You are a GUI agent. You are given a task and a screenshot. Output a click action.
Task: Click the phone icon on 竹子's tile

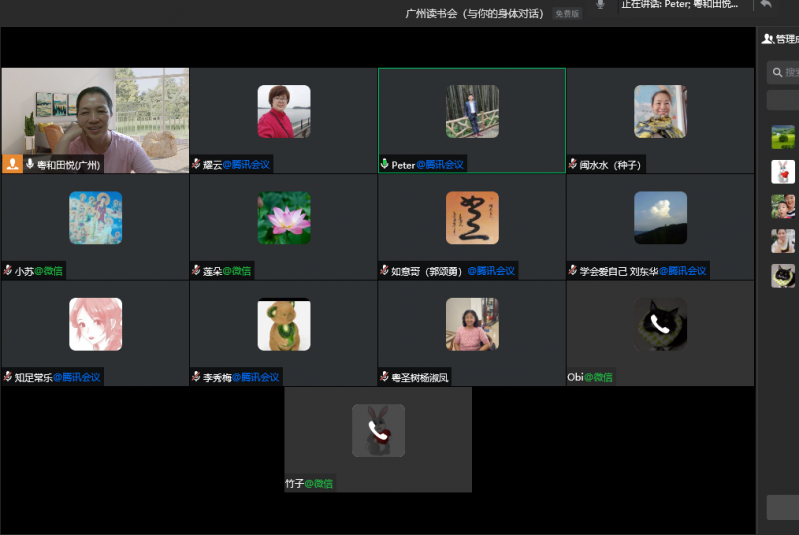coord(378,430)
